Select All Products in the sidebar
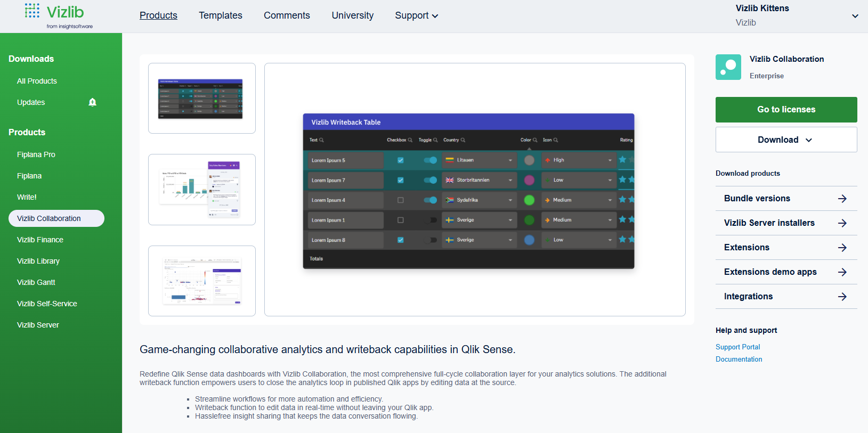 point(37,81)
